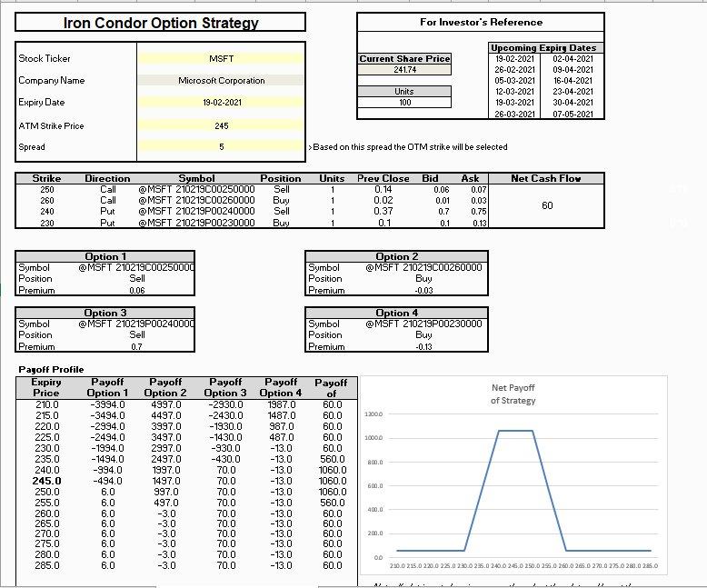
Task: Click the 26-03-2021 upcoming expiry date
Action: [x=514, y=114]
